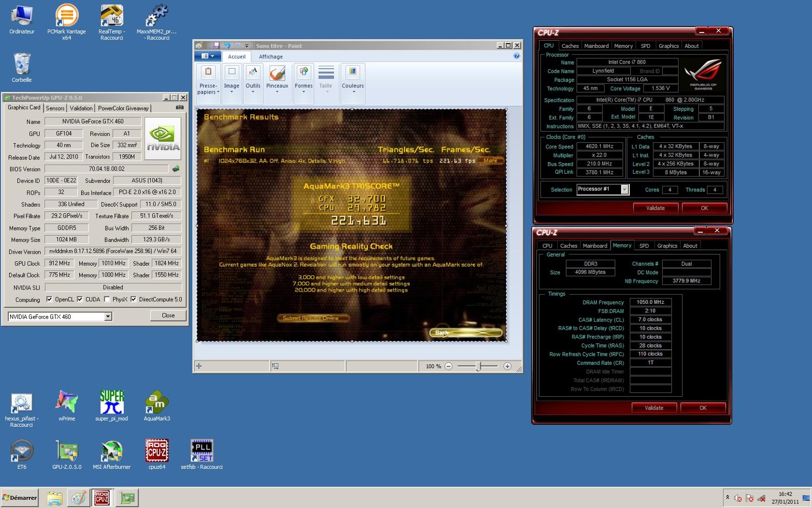Click the BIOS save chip icon in GPU-Z
Viewport: 812px width, 508px height.
point(176,169)
